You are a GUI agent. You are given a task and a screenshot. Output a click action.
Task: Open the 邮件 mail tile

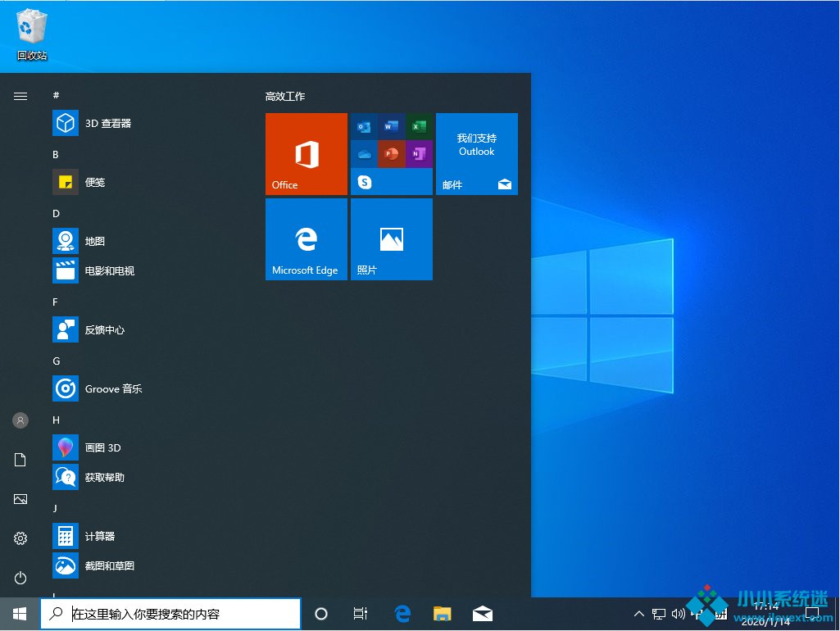pos(477,154)
